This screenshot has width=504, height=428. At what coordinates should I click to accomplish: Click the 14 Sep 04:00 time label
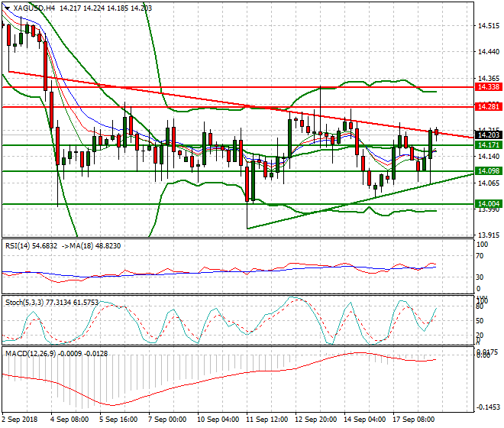point(364,420)
